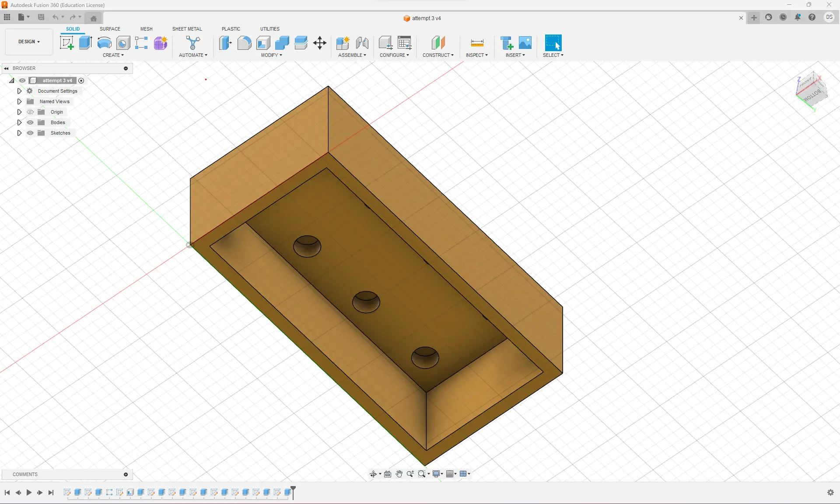Jump to timeline end
Viewport: 840px width, 504px height.
pyautogui.click(x=51, y=493)
